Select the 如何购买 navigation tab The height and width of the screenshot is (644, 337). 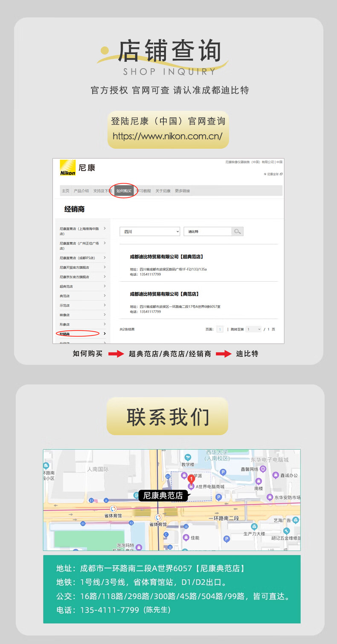click(x=124, y=191)
